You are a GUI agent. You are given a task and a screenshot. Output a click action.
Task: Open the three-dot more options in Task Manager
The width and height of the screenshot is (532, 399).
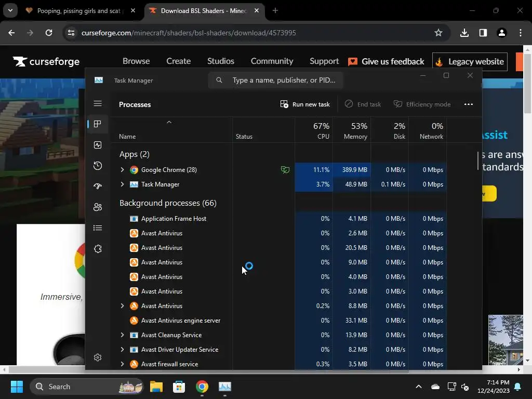[468, 104]
